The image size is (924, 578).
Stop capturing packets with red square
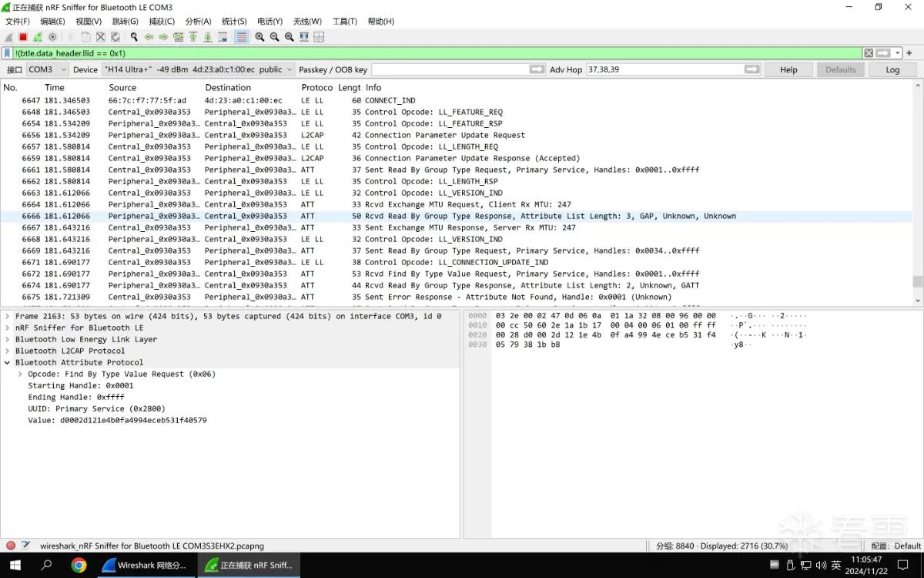[x=23, y=37]
